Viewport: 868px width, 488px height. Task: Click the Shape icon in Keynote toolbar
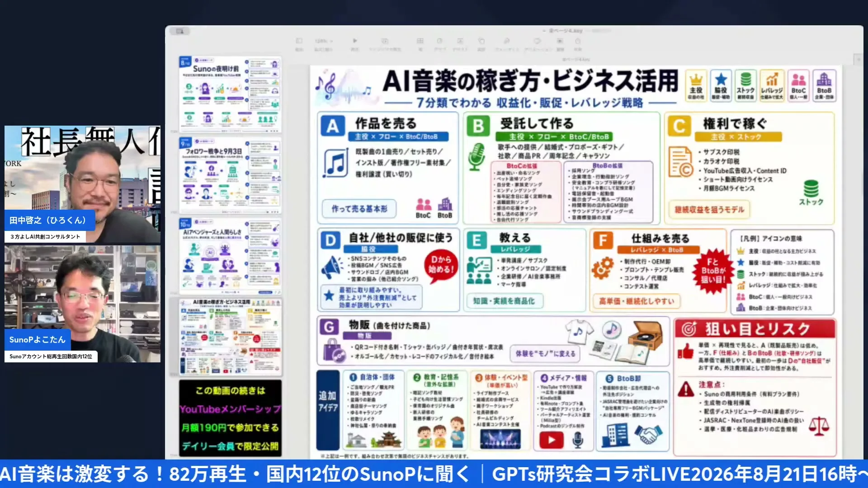[481, 41]
